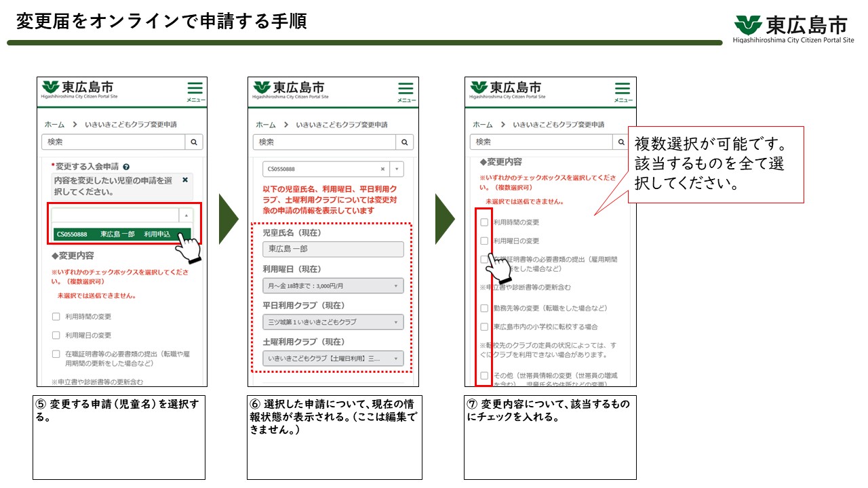
Task: Check the 利用曜日の変更 checkbox
Action: [x=484, y=241]
